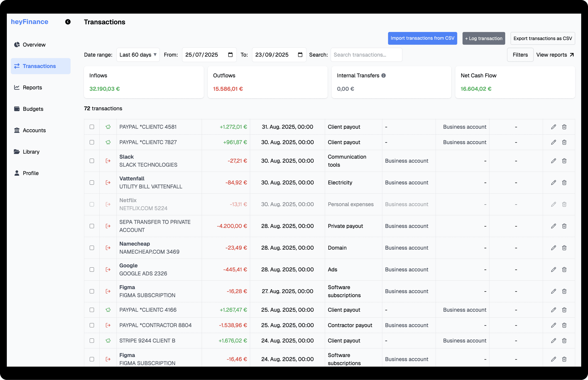Navigate to Budgets in sidebar
Screen dimensions: 588x380
(41, 109)
